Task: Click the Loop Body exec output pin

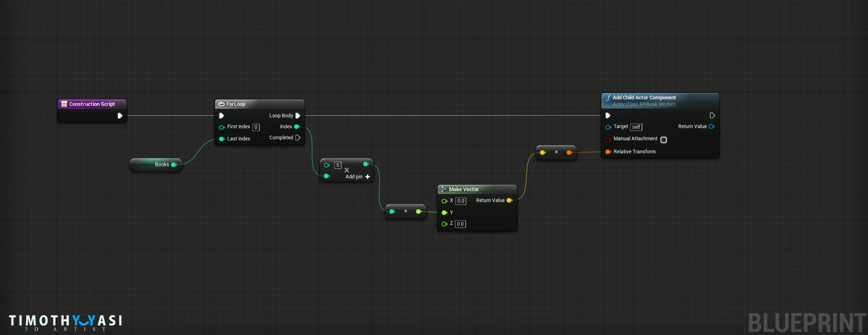Action: coord(298,116)
